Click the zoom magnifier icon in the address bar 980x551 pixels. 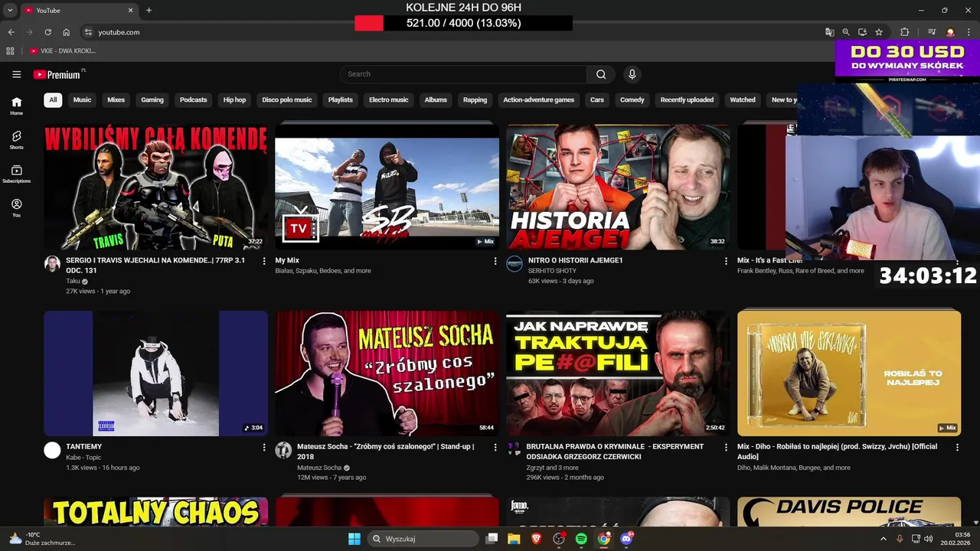point(846,32)
